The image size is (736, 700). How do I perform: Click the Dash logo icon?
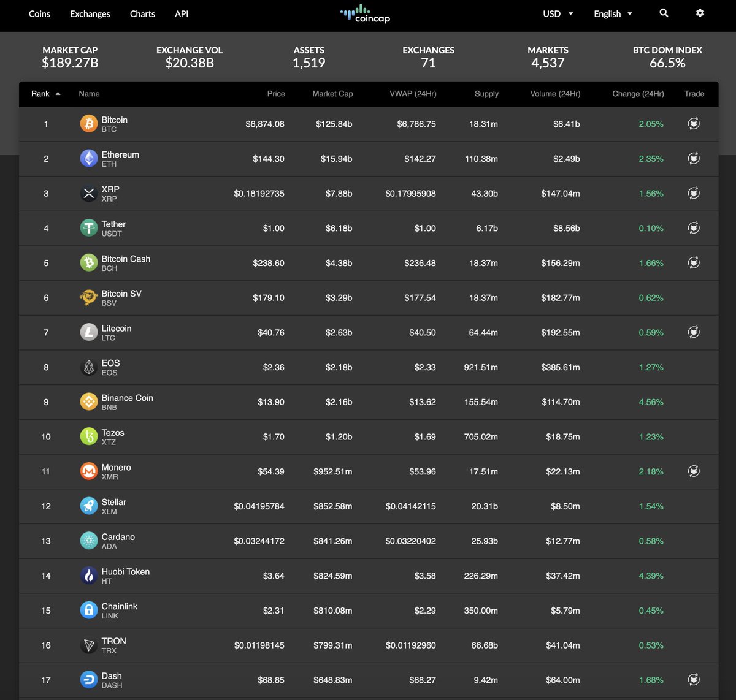(89, 680)
